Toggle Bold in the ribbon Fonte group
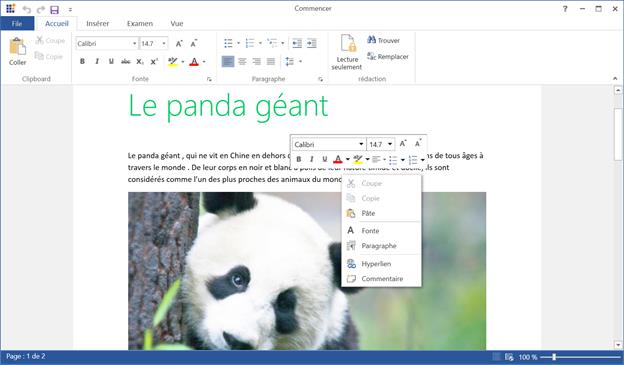The height and width of the screenshot is (365, 624). coord(82,61)
